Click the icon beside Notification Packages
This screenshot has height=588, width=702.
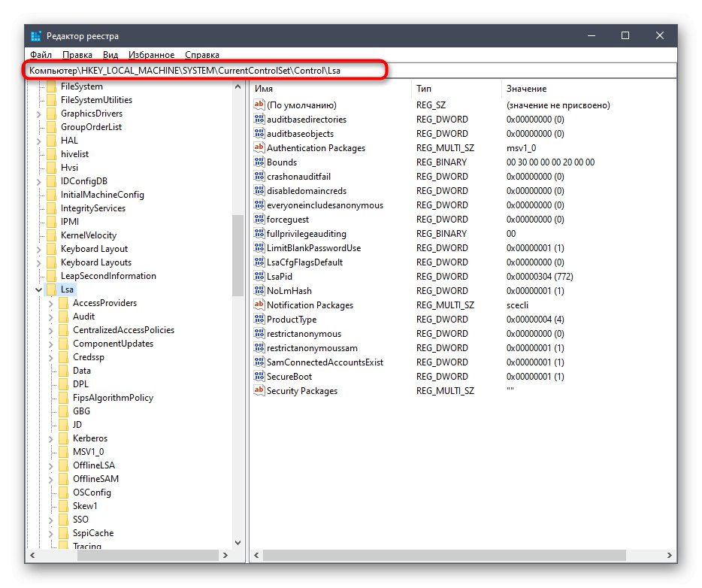pos(259,305)
